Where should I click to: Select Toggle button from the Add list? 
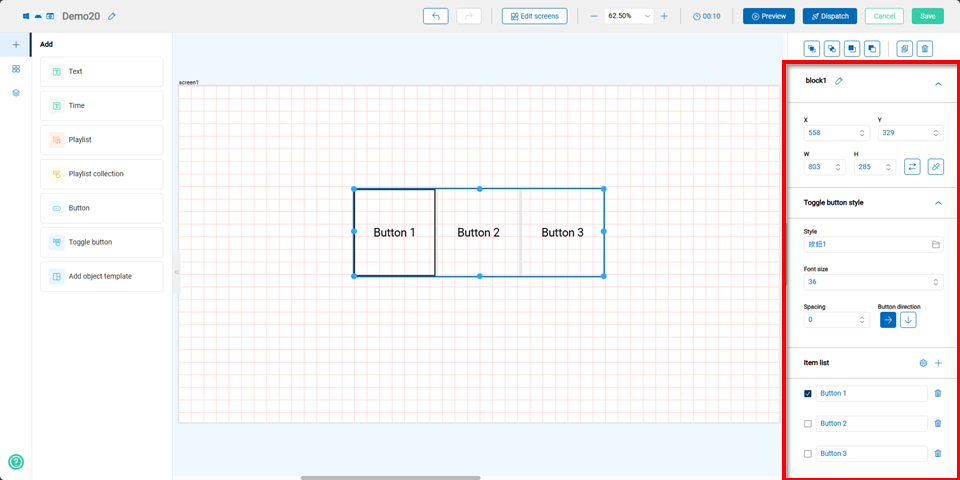click(101, 242)
